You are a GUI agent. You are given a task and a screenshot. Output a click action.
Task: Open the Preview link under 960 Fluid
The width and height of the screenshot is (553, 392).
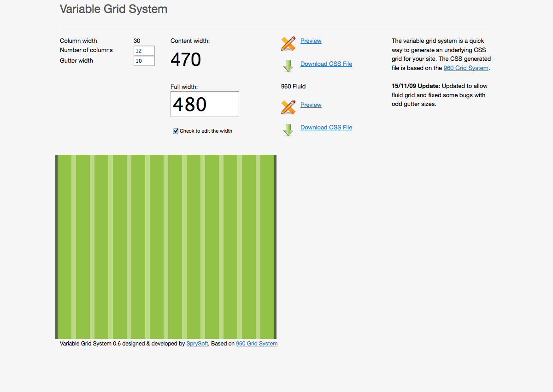[311, 105]
